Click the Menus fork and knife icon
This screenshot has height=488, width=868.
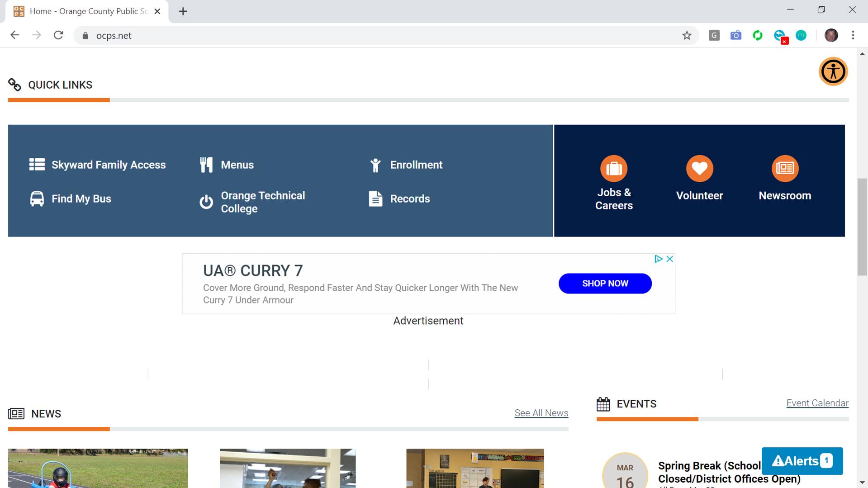(206, 165)
